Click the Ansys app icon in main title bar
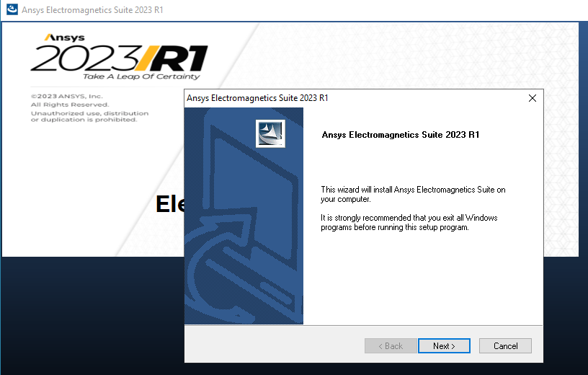 pos(12,9)
